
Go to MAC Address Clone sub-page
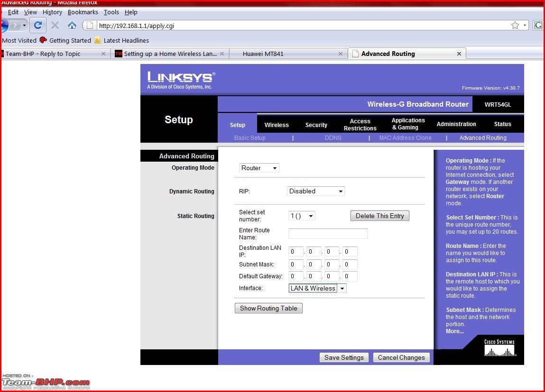click(405, 138)
